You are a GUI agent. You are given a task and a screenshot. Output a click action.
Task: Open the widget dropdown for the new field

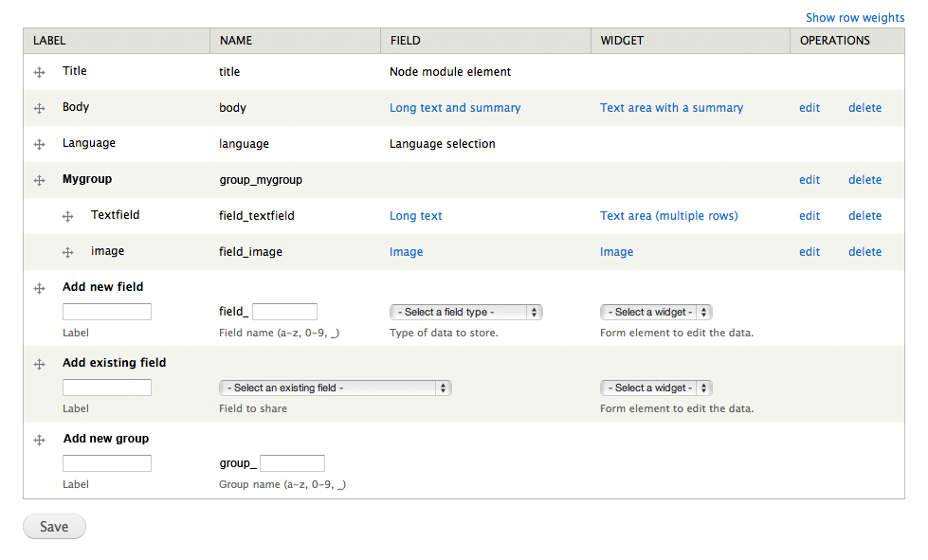coord(656,312)
